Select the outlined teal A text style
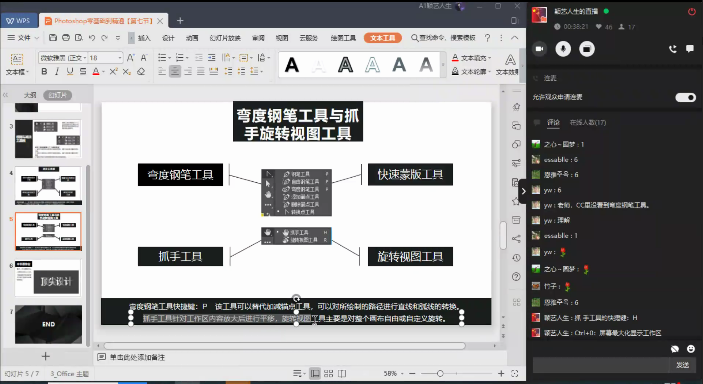 372,65
